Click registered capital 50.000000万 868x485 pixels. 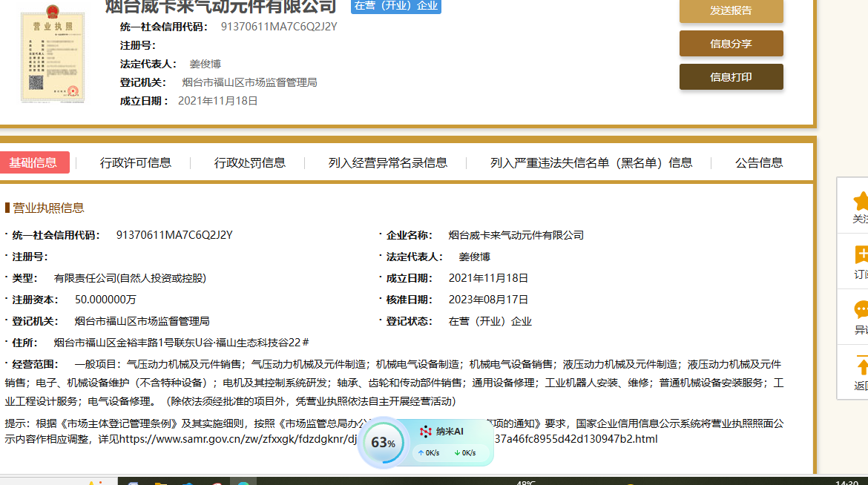pos(105,300)
